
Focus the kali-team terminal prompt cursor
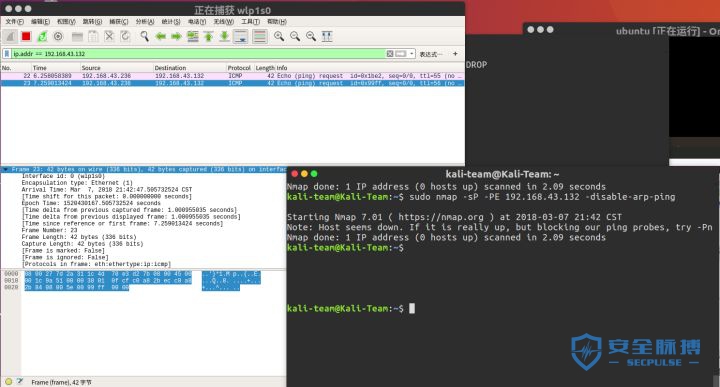(412, 308)
